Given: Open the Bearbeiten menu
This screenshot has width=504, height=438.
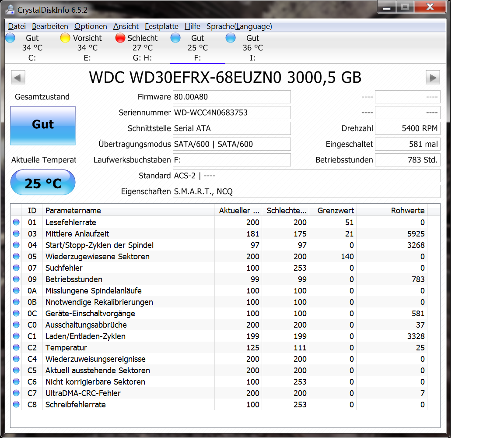Looking at the screenshot, I should pos(50,26).
